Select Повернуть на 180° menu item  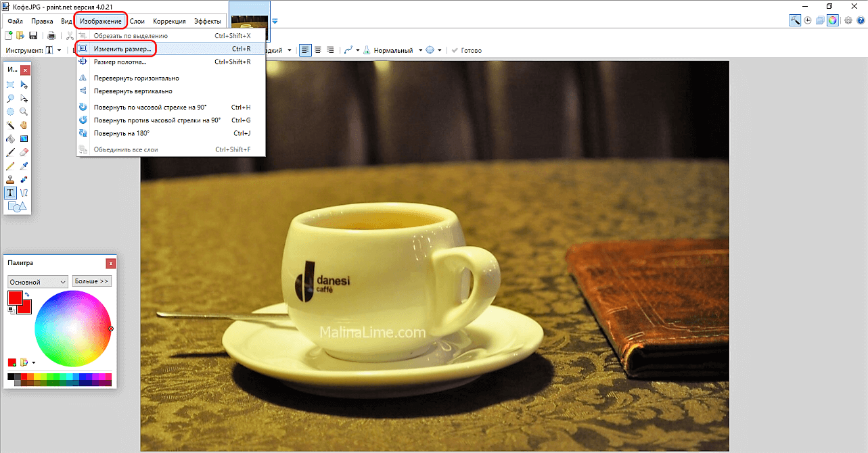click(122, 133)
